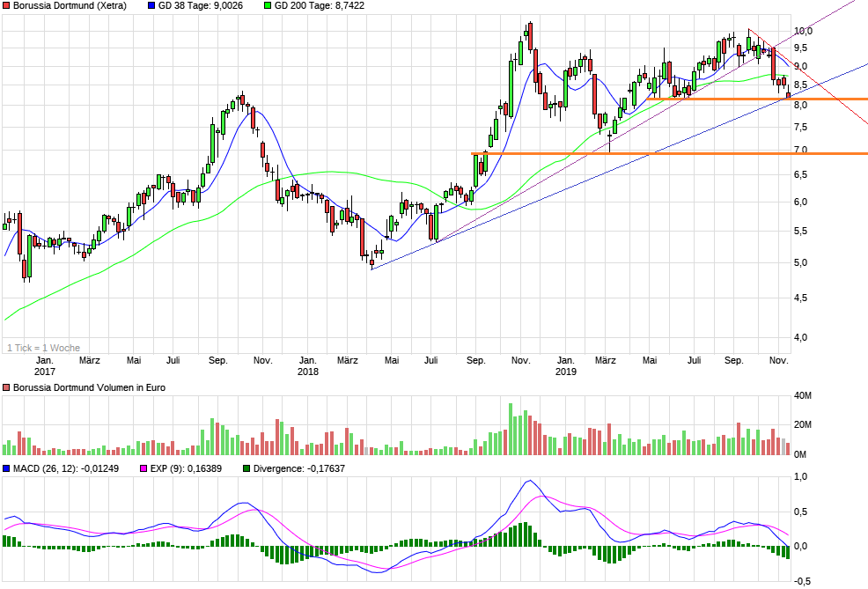Click the red Borussia Dortmund (Xetra) legend square
868x589 pixels.
[6, 5]
